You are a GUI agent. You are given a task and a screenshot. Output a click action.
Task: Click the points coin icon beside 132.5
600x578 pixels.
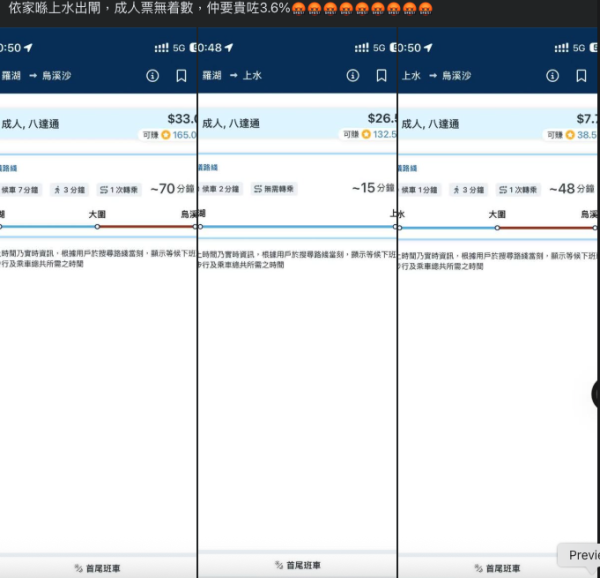click(366, 134)
